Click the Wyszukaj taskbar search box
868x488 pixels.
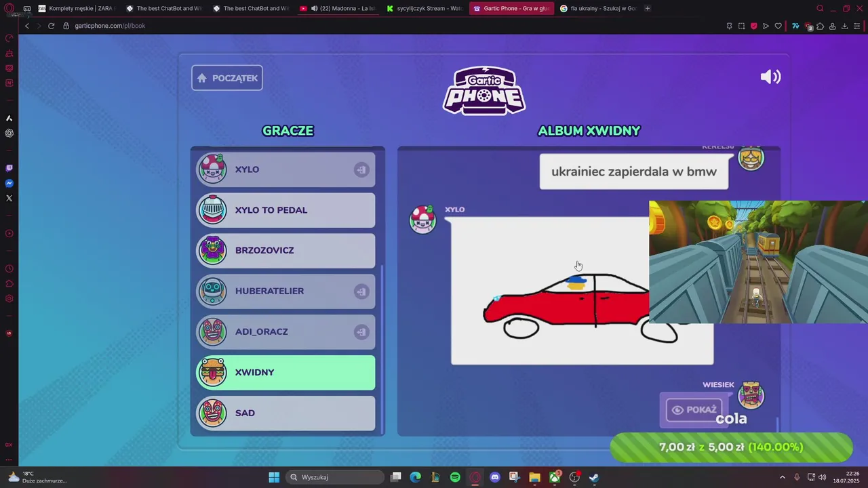pyautogui.click(x=335, y=477)
